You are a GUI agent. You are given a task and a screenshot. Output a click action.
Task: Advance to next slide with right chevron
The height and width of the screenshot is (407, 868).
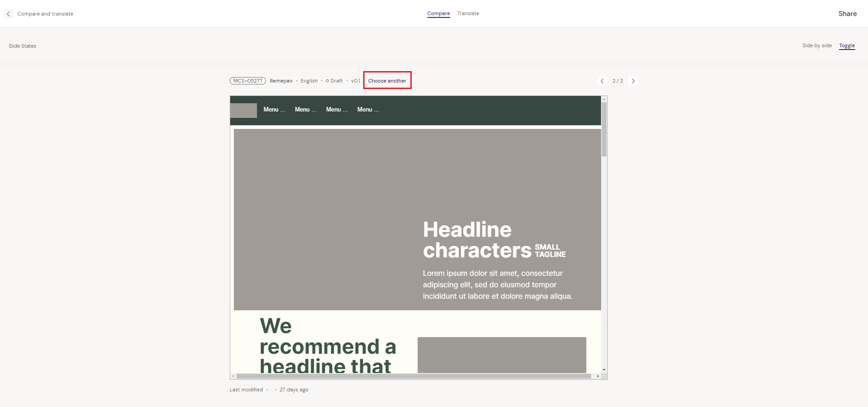633,81
